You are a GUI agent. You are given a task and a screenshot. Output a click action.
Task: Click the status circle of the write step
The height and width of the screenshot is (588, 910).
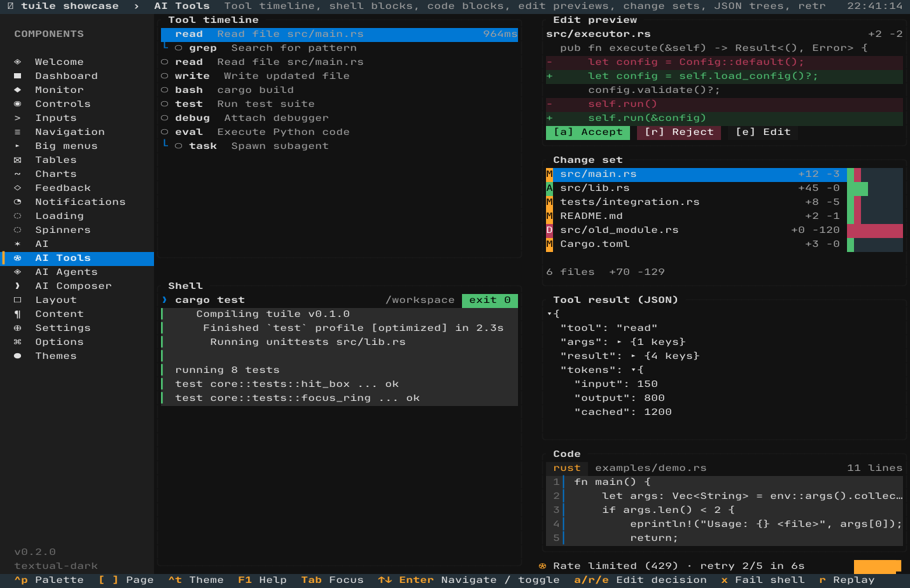pos(164,76)
